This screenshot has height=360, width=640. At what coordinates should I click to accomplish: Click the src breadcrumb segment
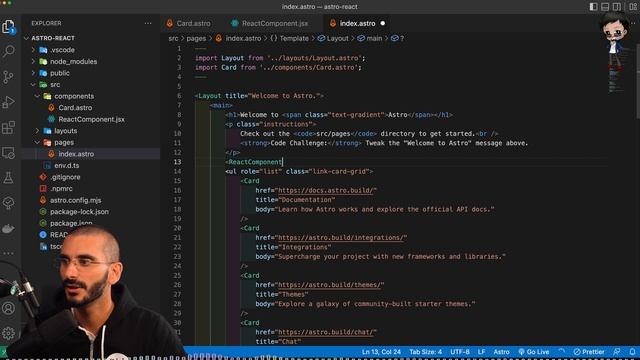coord(173,38)
